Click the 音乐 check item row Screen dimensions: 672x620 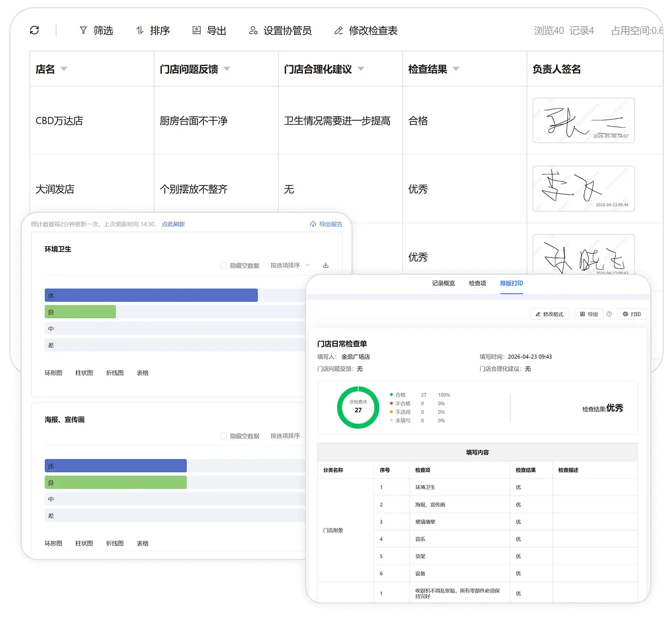tap(506, 539)
